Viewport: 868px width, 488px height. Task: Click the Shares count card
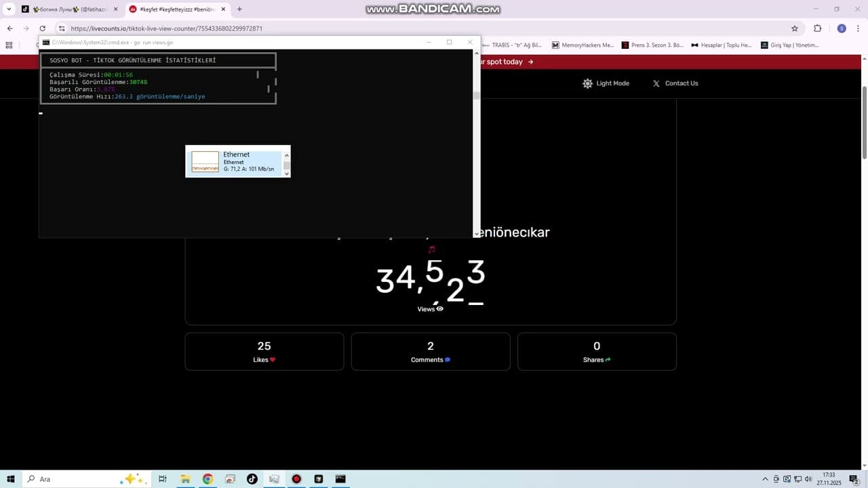[x=597, y=352]
